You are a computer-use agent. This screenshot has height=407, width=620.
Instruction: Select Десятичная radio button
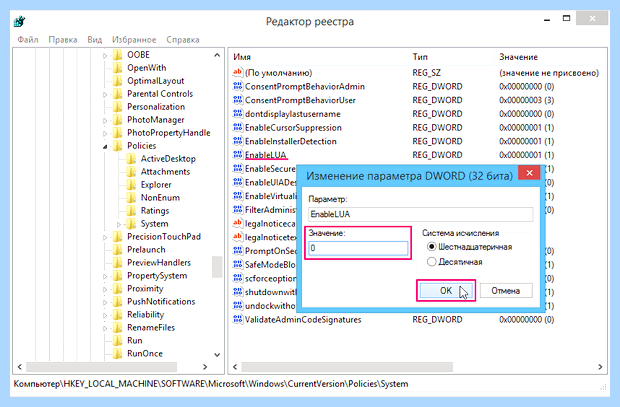431,262
